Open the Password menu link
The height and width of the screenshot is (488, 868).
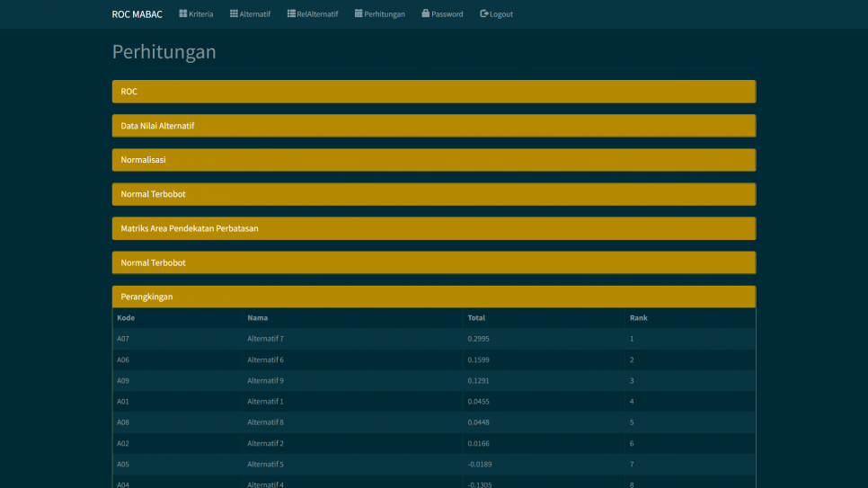click(447, 14)
